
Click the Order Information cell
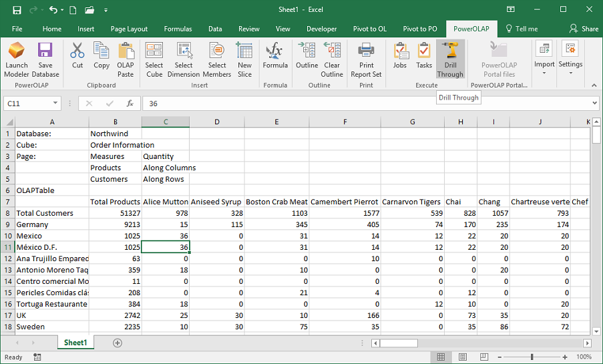tap(116, 145)
